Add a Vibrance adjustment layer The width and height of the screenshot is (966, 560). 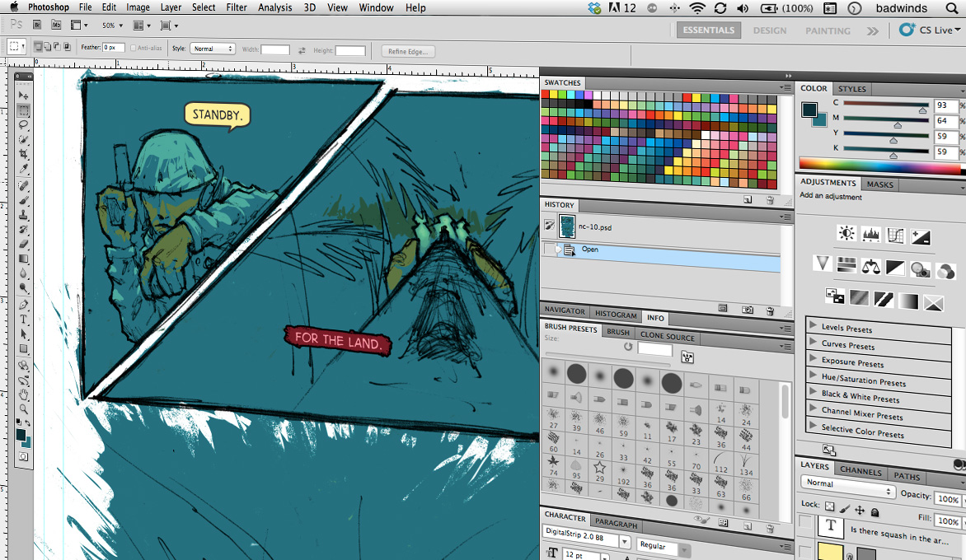click(822, 264)
